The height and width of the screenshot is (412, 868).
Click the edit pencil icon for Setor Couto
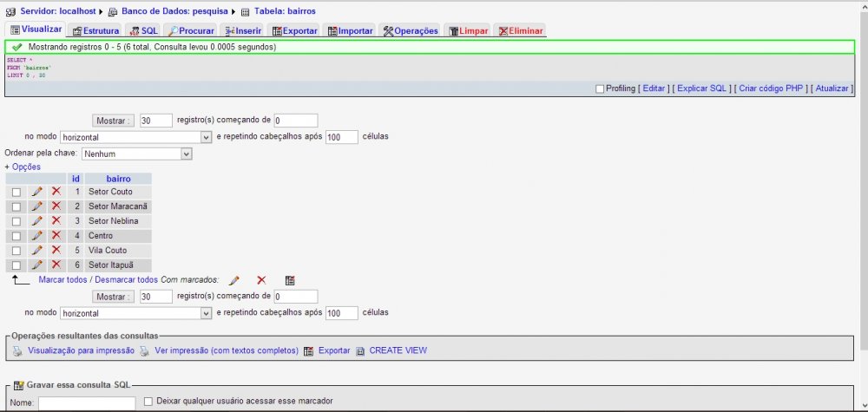36,192
